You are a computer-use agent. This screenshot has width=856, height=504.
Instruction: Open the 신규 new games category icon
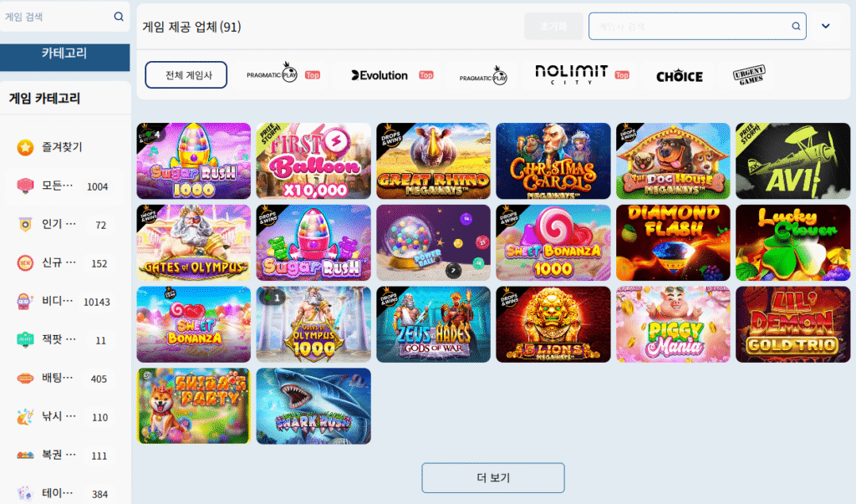click(25, 263)
